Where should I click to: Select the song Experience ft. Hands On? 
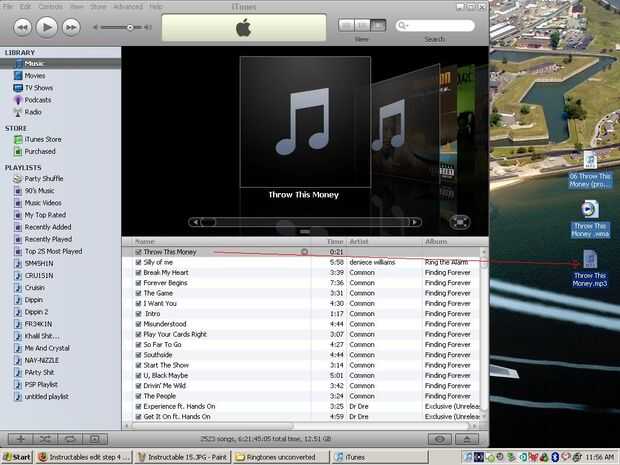coord(179,406)
